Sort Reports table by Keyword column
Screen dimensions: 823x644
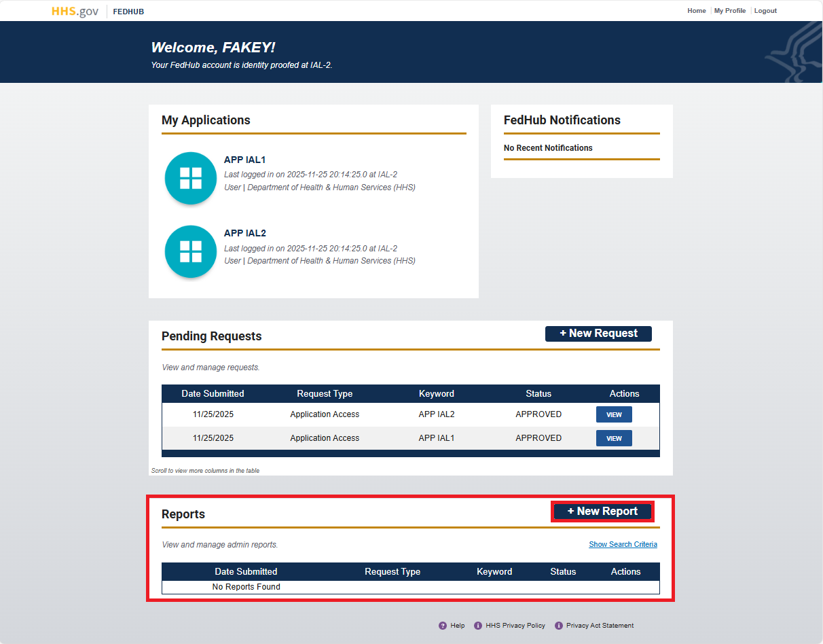pos(494,572)
